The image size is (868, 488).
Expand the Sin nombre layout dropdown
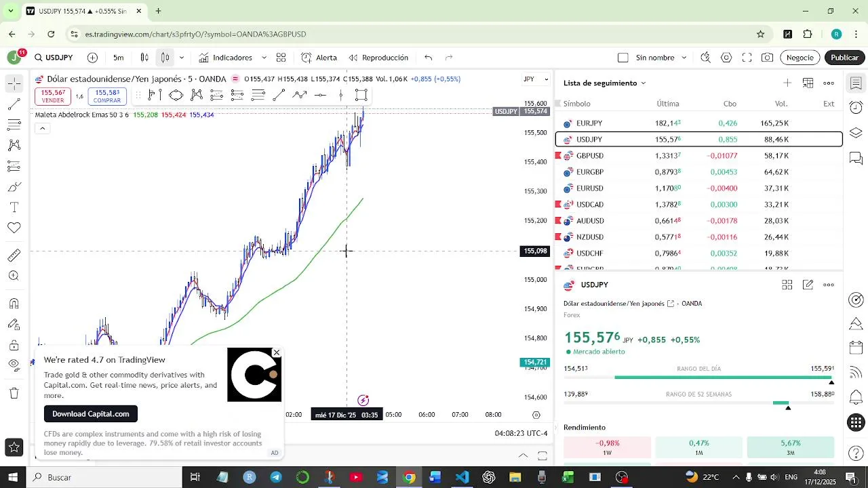(x=684, y=58)
